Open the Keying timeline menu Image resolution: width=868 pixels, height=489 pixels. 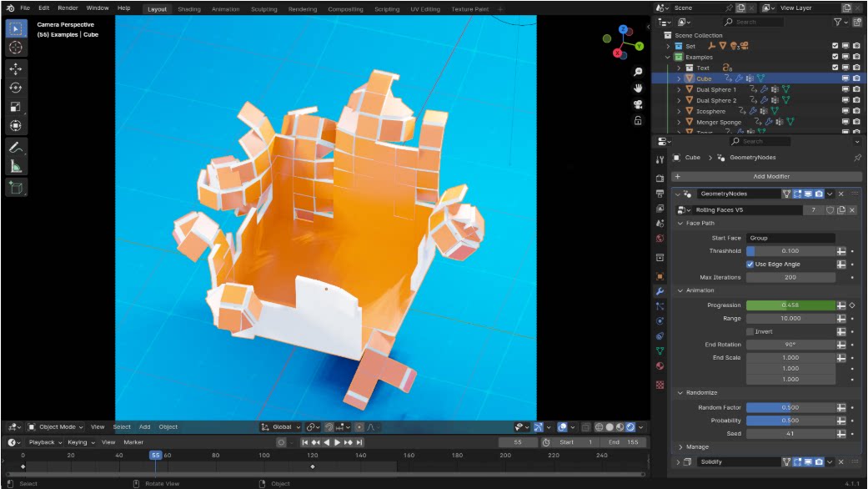click(81, 442)
